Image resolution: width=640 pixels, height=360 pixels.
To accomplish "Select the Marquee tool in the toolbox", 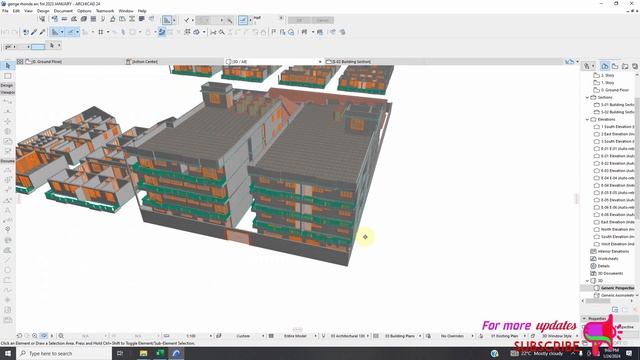I will (x=8, y=76).
